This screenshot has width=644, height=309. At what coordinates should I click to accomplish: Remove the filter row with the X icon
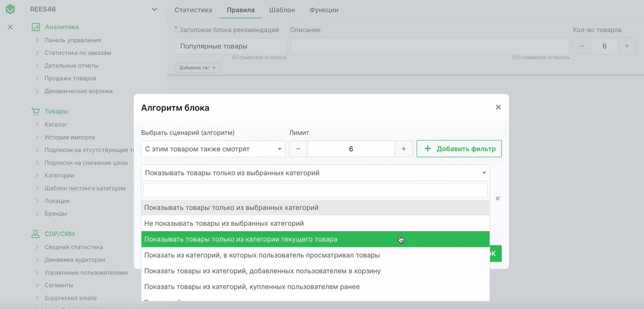click(498, 198)
